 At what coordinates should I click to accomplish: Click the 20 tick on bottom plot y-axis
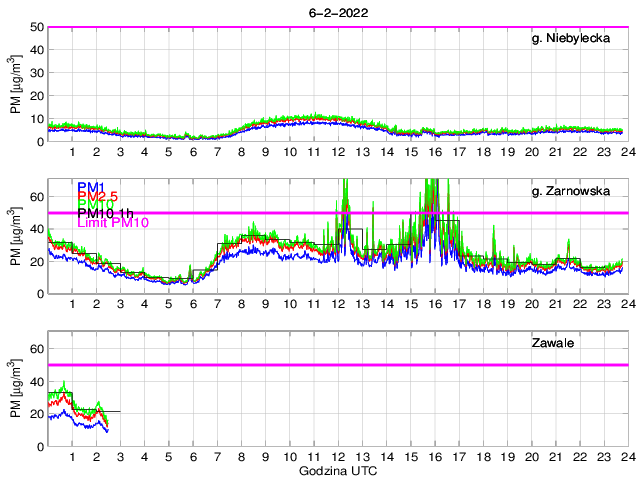point(37,414)
